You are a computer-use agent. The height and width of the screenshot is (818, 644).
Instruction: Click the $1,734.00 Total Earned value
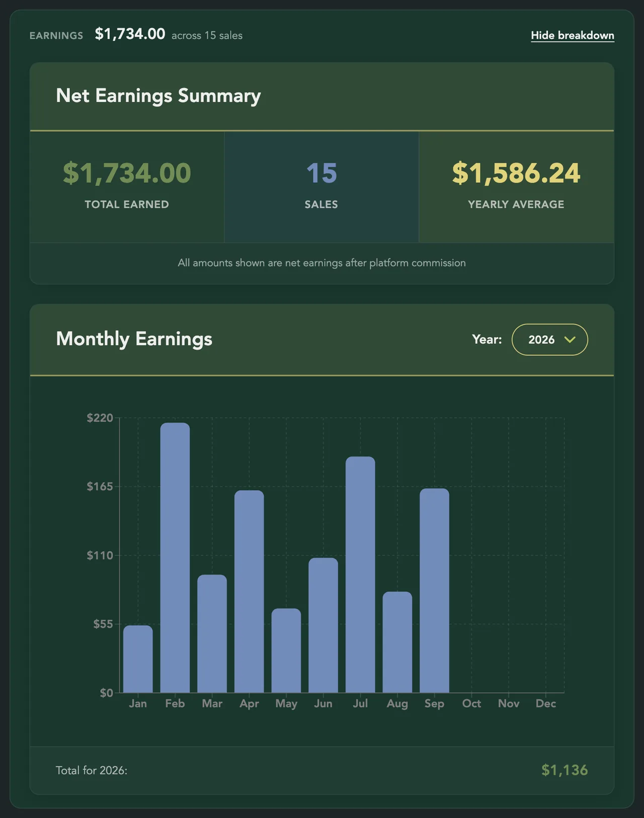pyautogui.click(x=127, y=173)
